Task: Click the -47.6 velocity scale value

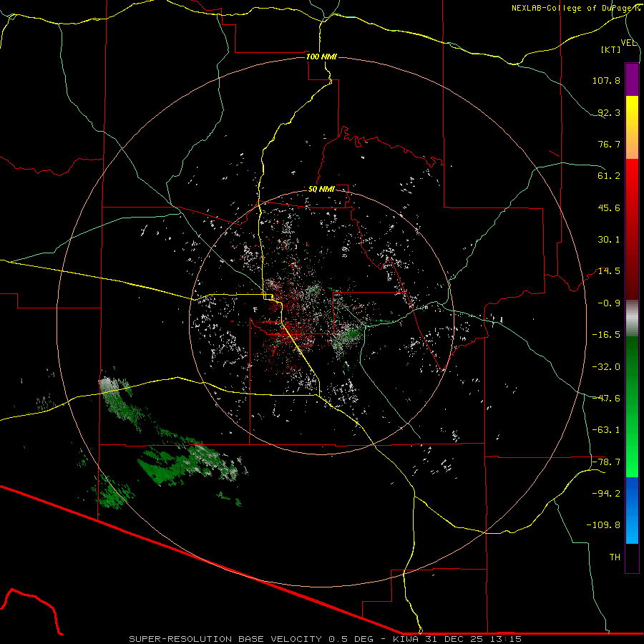Action: coord(606,399)
